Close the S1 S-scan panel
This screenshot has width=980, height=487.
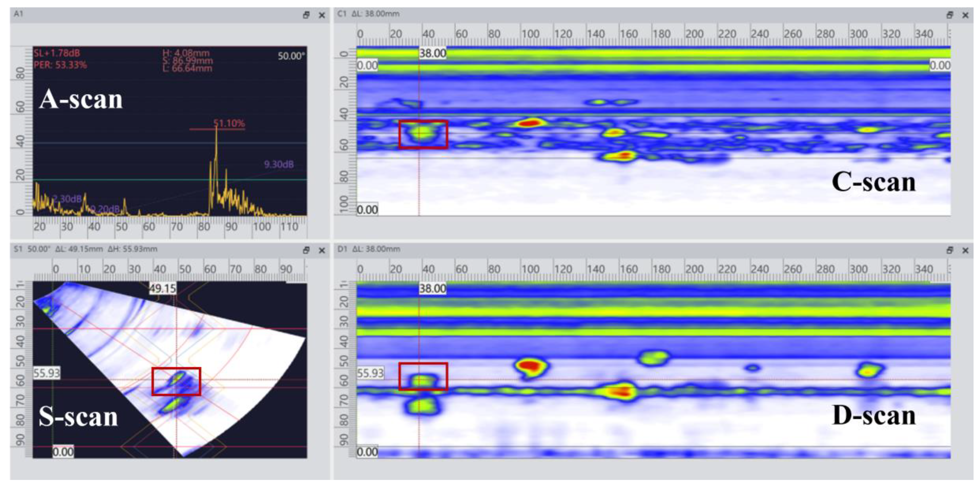click(322, 250)
